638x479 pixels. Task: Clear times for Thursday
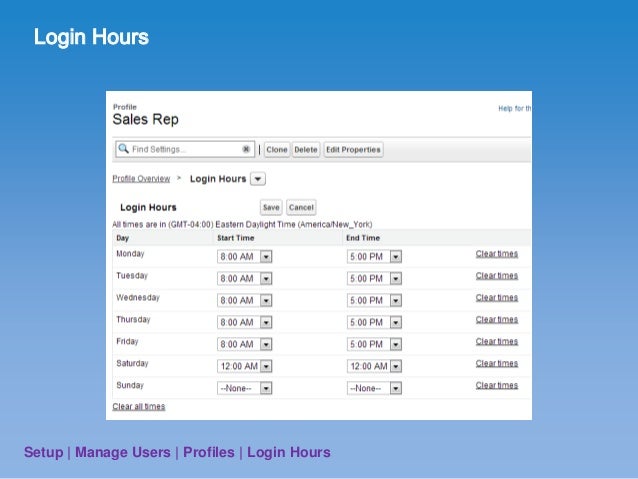coord(497,320)
